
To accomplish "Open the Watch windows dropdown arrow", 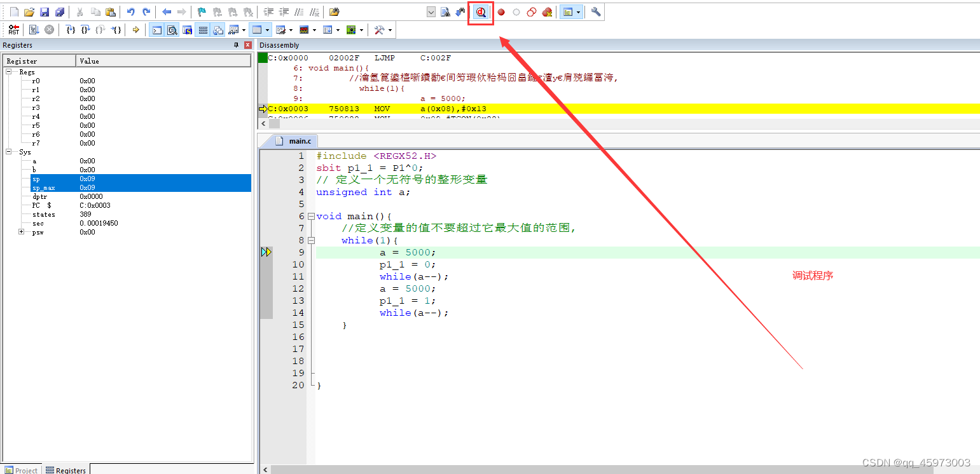I will coord(244,30).
